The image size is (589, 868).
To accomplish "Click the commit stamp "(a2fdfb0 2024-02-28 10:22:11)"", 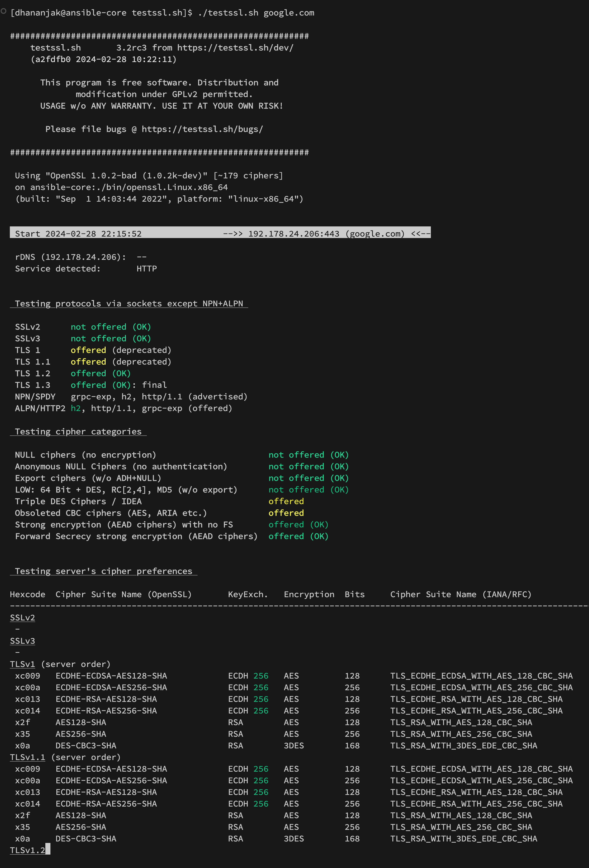I will point(104,59).
